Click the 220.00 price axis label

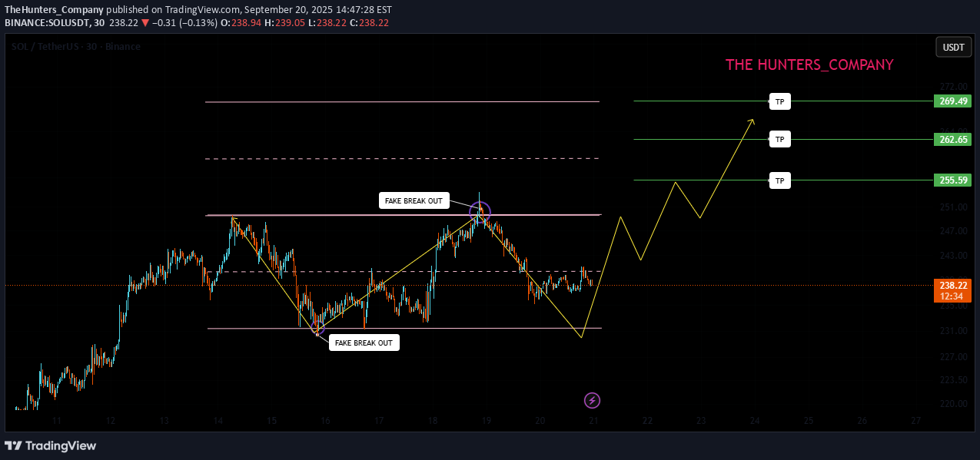[x=952, y=404]
